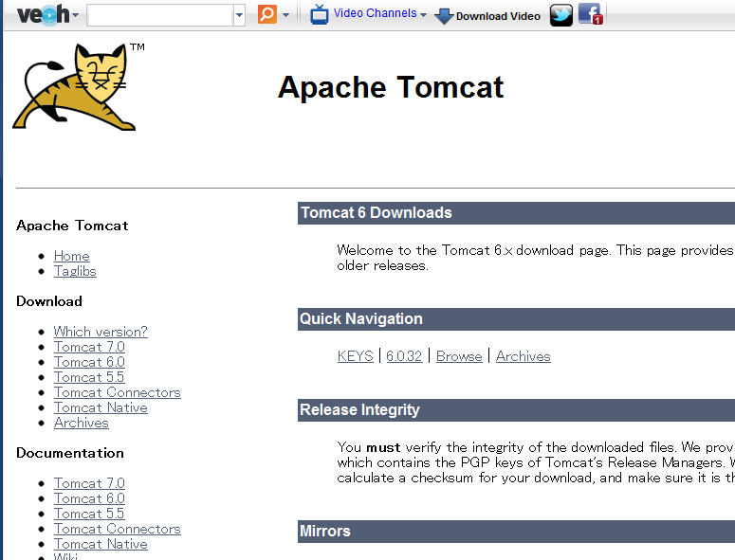Open the Video Channels menu
This screenshot has height=560, width=735.
click(379, 13)
